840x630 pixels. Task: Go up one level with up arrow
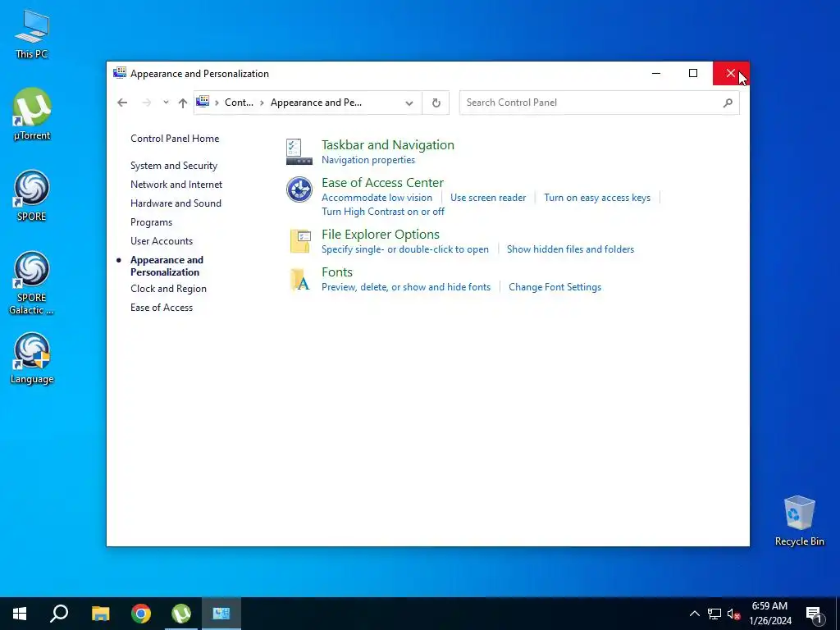(x=183, y=103)
